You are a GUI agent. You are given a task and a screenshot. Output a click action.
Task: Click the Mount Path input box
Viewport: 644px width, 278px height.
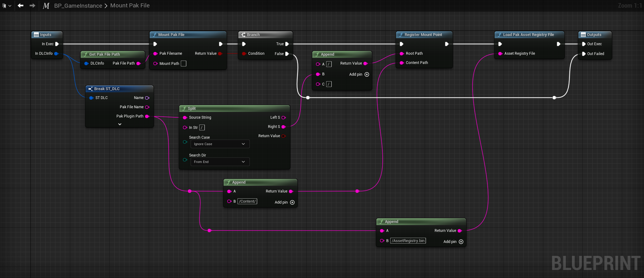184,64
